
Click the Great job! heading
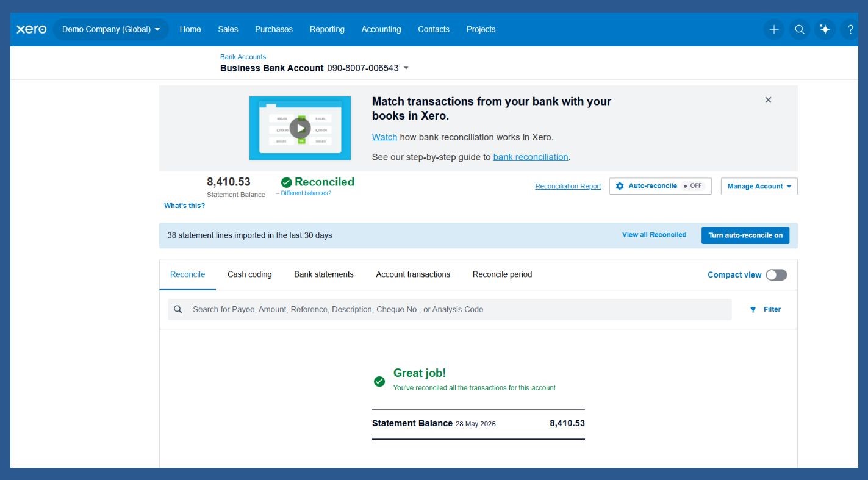pos(420,373)
